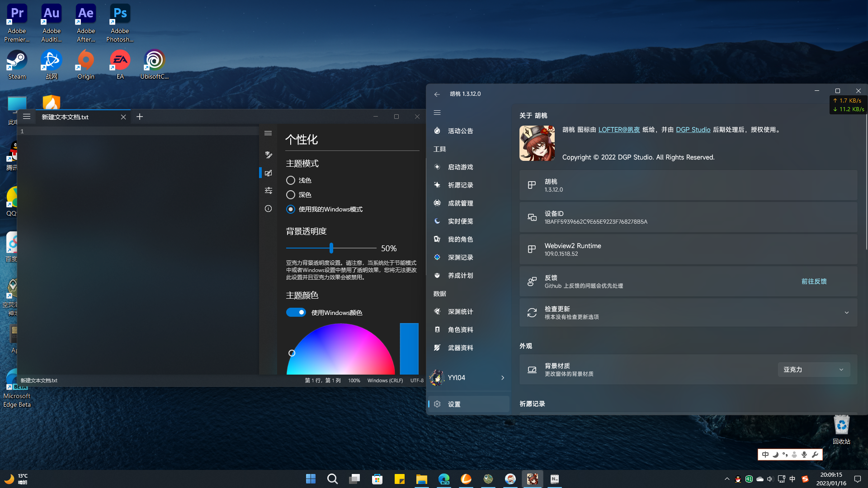Open 武器资料 weapon database

click(x=460, y=347)
